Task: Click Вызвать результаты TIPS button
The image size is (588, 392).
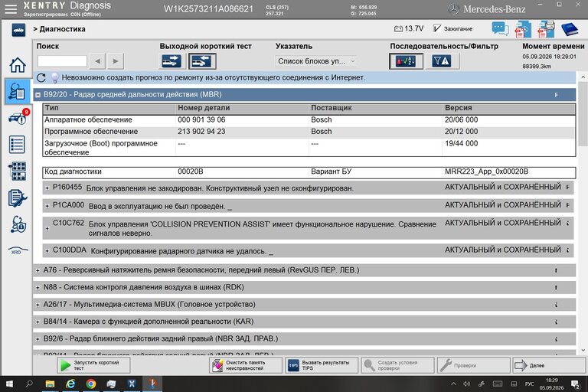Action: coord(322,365)
